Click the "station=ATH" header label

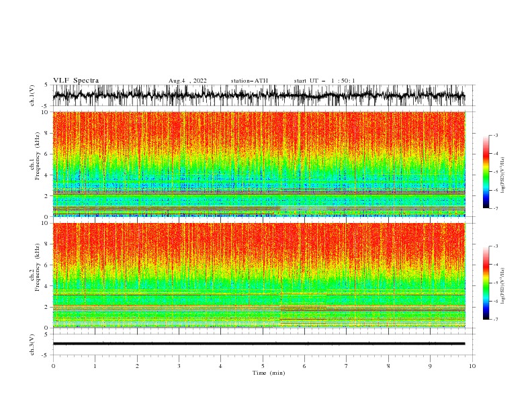point(249,81)
